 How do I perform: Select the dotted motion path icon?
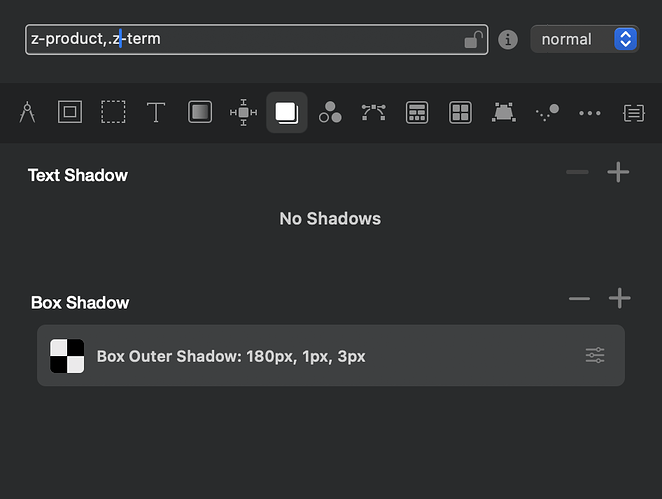click(547, 113)
